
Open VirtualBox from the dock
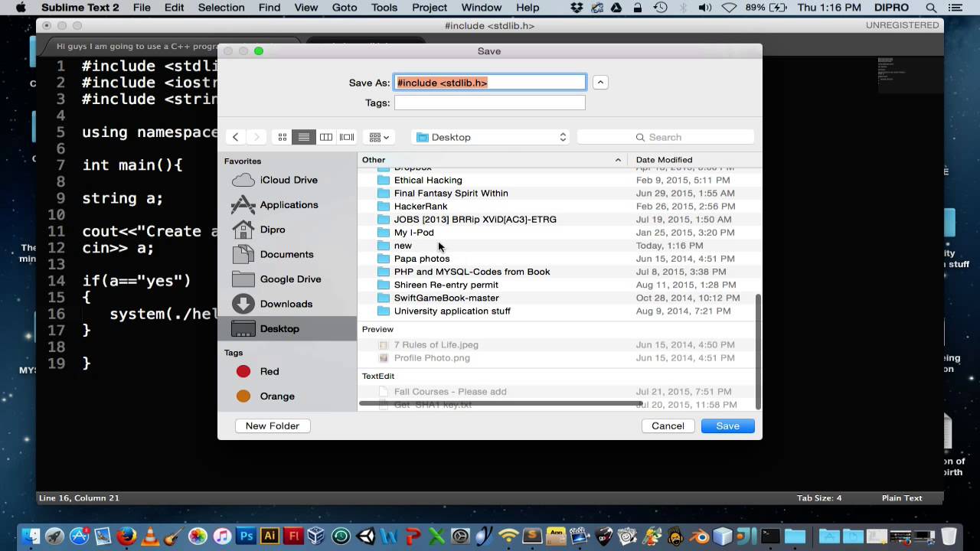pos(317,536)
